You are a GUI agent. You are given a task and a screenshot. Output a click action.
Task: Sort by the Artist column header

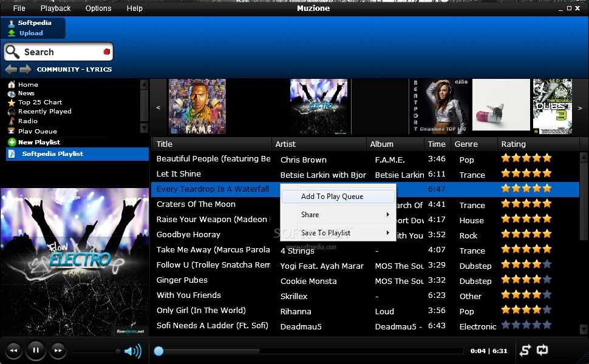(319, 144)
